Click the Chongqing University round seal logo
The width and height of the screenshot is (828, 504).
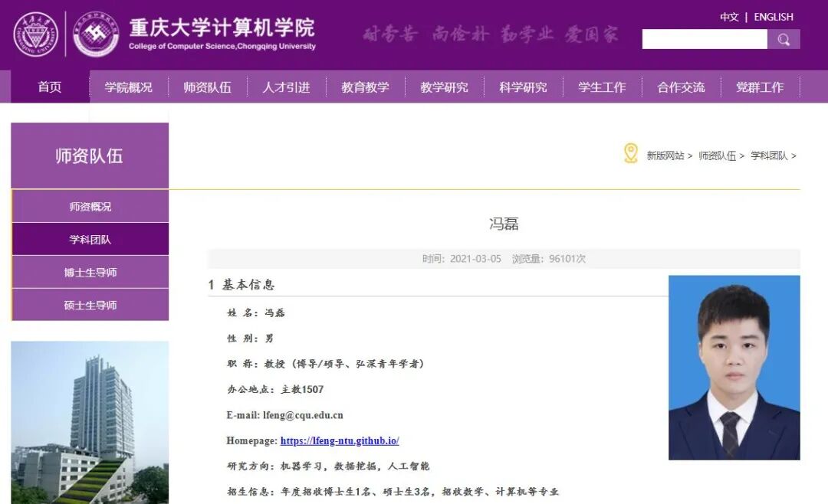pyautogui.click(x=35, y=34)
